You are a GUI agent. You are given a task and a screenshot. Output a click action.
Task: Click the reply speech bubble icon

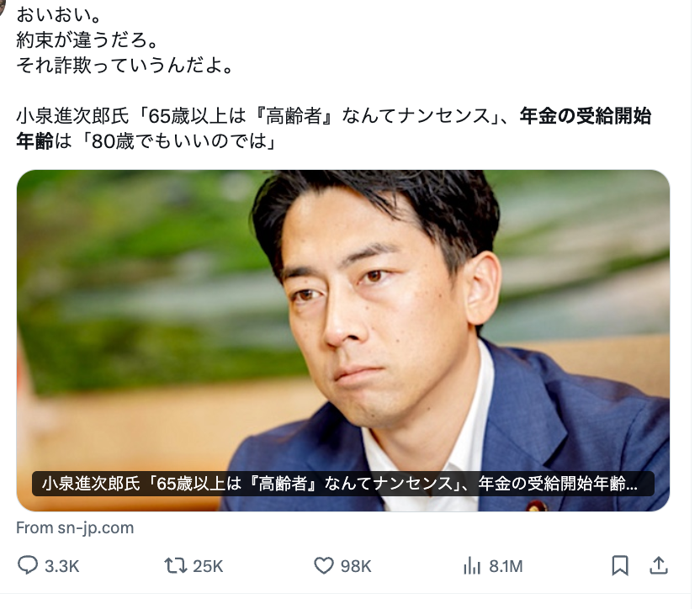(27, 565)
